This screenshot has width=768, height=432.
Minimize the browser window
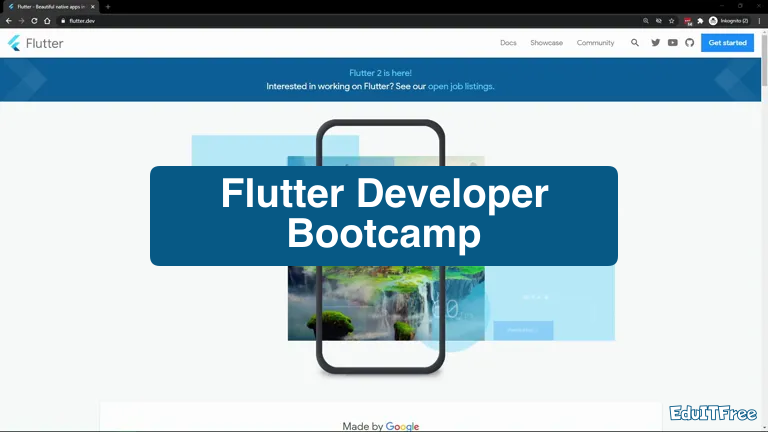pyautogui.click(x=721, y=6)
